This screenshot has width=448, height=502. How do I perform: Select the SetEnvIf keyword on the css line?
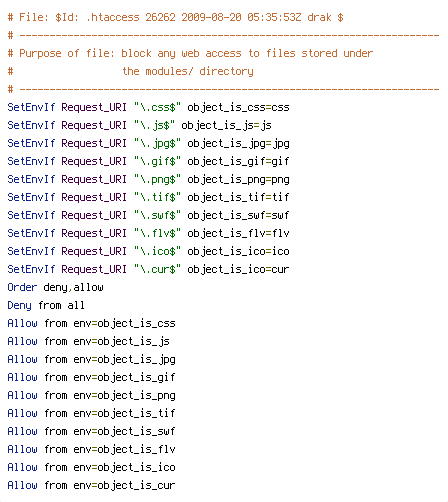(x=31, y=107)
